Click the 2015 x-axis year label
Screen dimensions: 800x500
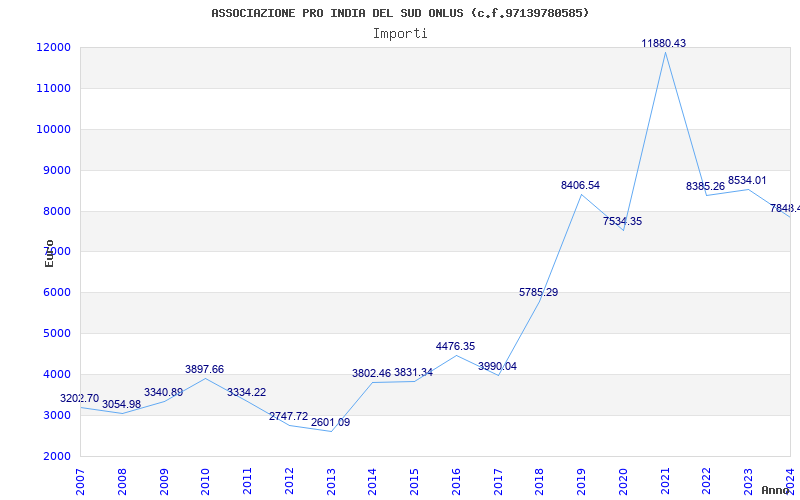(x=414, y=482)
